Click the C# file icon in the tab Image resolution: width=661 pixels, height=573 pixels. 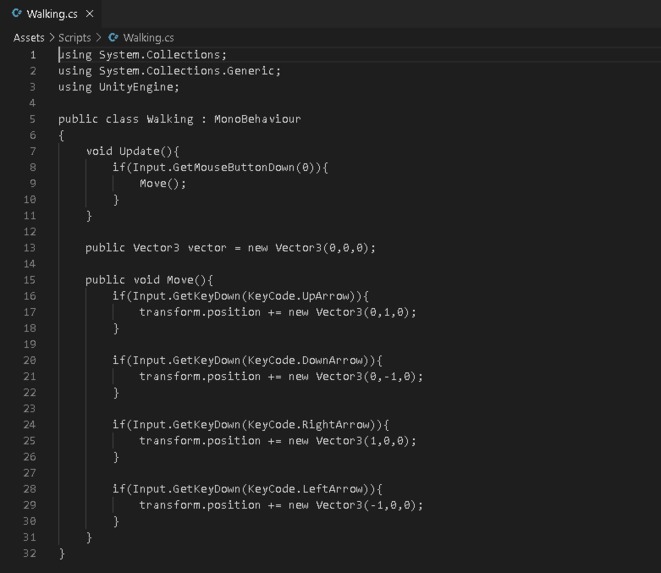(17, 13)
